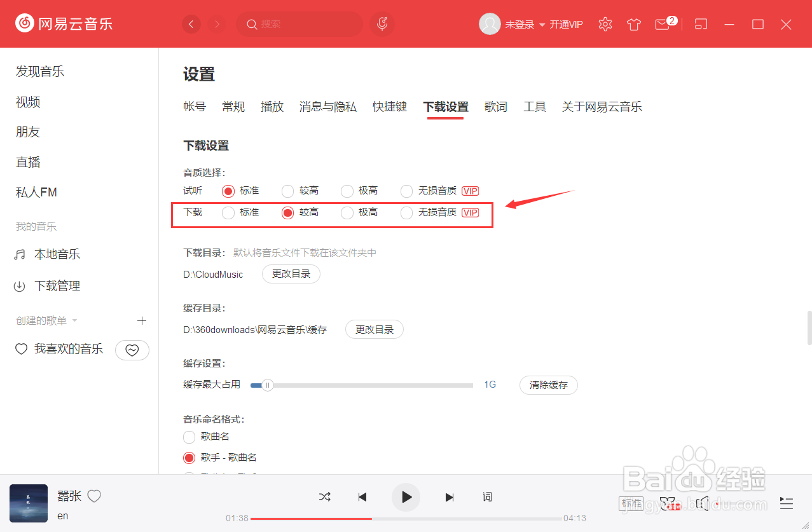Open the 常规 settings tab
The image size is (812, 532).
(233, 107)
